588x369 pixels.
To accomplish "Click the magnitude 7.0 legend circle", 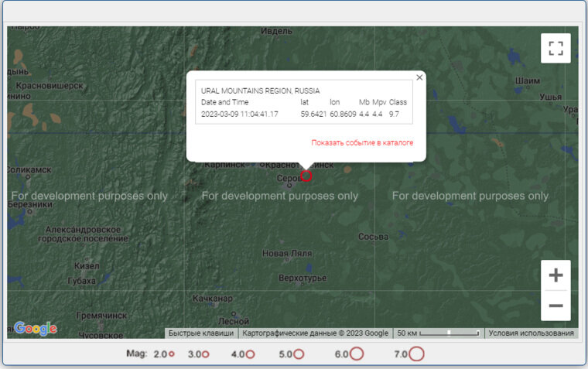I will coord(416,354).
